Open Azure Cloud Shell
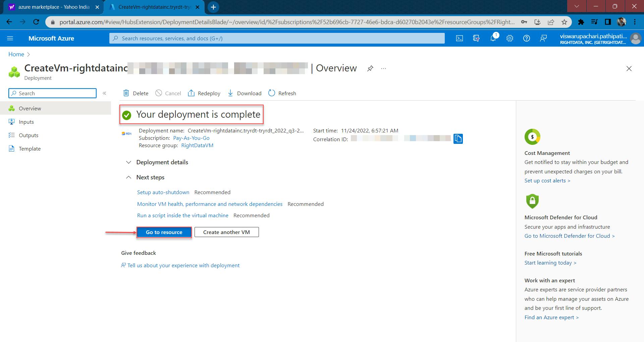 click(x=459, y=38)
